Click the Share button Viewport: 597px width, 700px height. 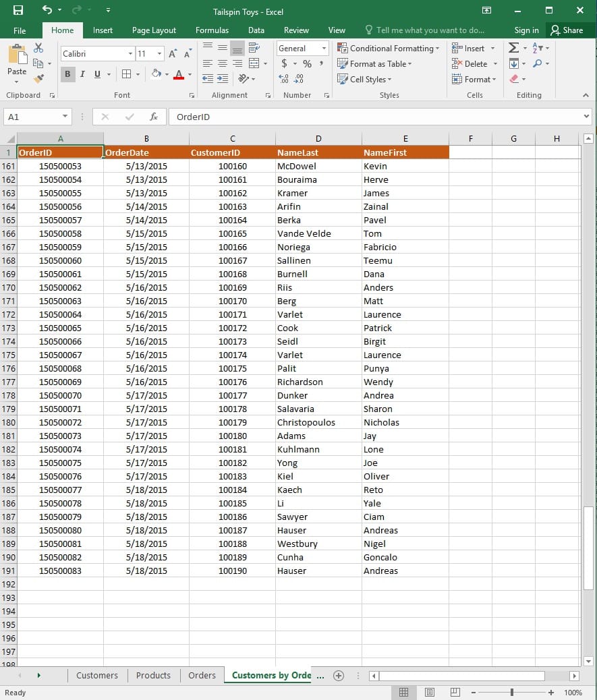[566, 30]
